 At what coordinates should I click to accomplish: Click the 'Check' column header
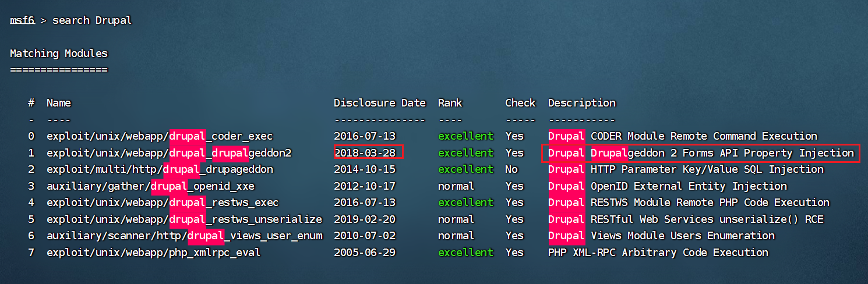pos(520,103)
